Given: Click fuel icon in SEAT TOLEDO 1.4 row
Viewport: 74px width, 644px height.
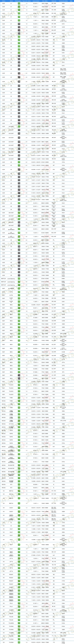Looking at the screenshot, I should coord(19,391).
